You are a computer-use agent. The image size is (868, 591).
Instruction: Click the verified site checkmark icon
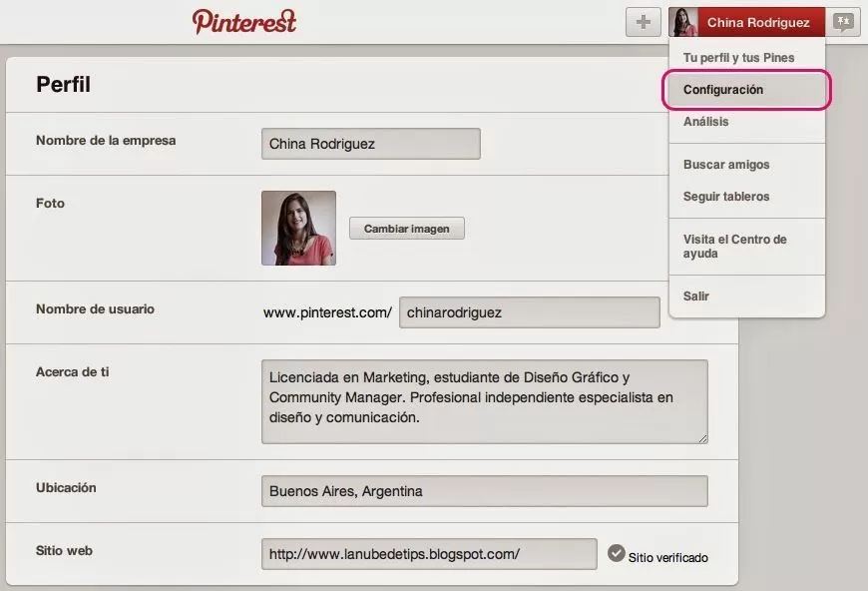tap(617, 553)
